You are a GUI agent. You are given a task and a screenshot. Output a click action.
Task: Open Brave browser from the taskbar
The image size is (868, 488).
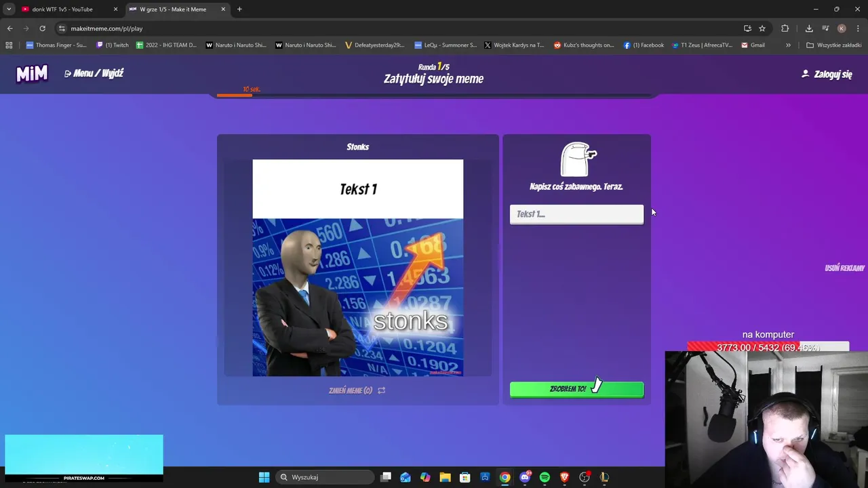[564, 477]
